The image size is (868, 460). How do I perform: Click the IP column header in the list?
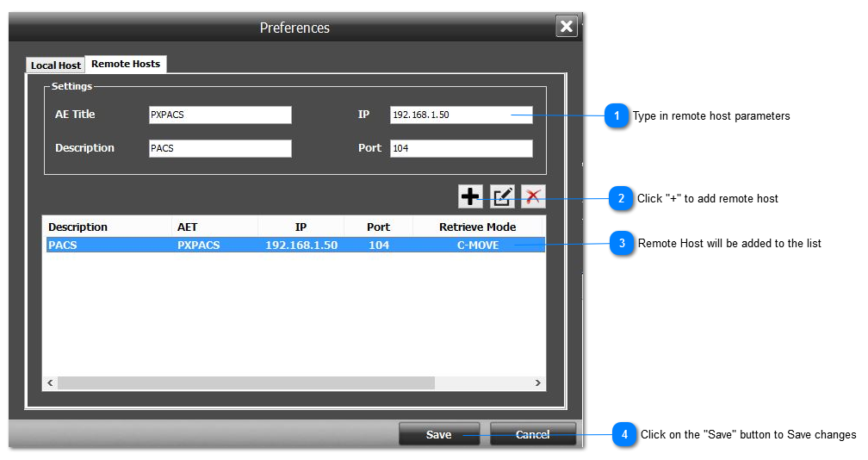301,227
